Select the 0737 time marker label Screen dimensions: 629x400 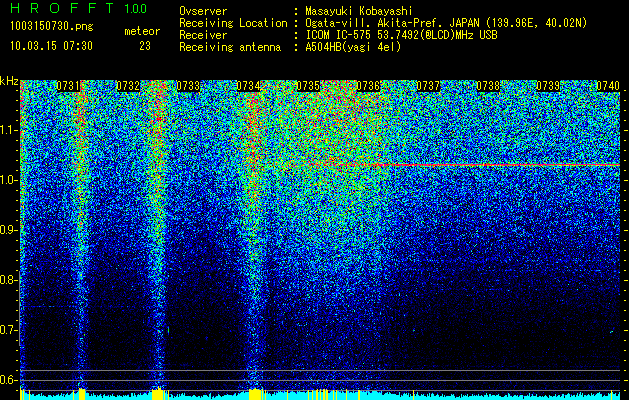coord(428,86)
